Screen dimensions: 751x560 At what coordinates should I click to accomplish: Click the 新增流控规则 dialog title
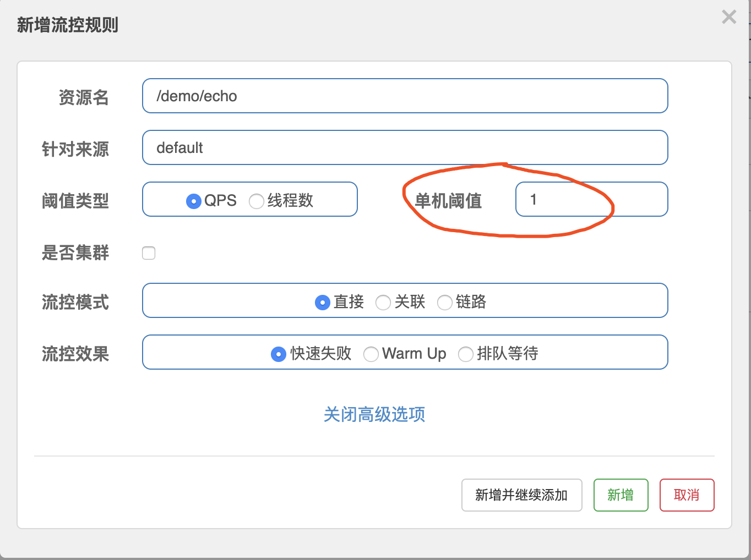(x=67, y=25)
